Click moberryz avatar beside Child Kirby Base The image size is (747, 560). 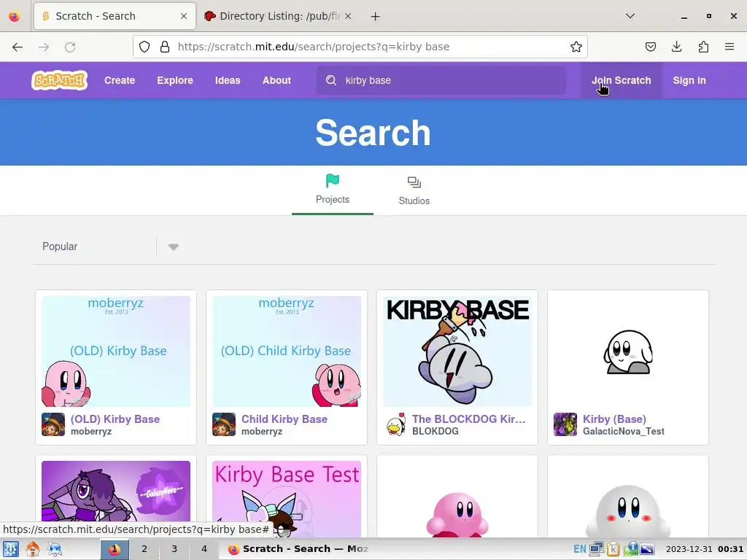point(224,424)
